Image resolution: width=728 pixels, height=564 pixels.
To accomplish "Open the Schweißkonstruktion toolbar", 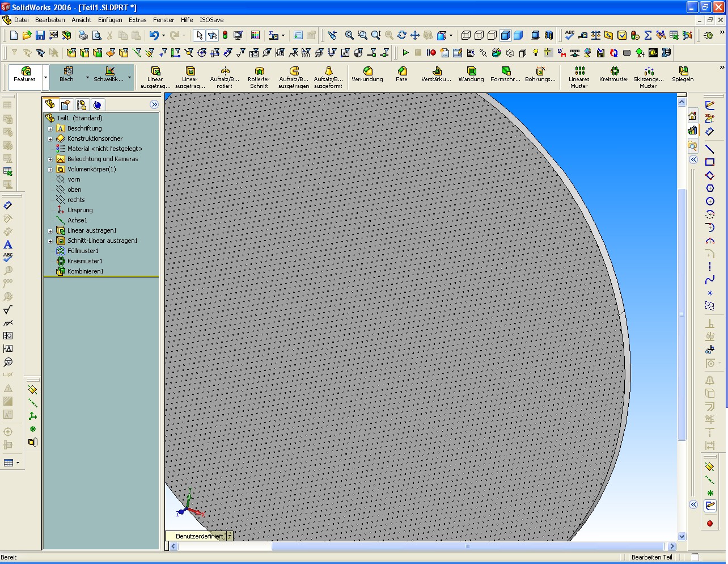I will coord(109,74).
